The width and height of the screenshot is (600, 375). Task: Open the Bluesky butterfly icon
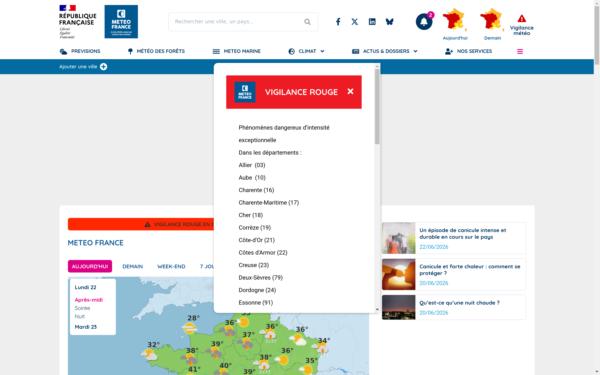(x=389, y=22)
